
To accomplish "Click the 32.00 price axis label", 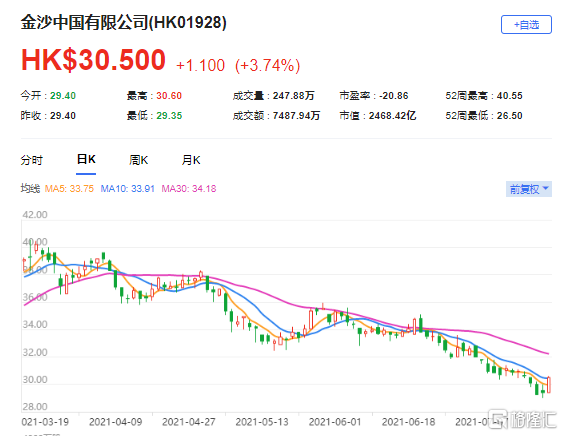I will click(35, 352).
